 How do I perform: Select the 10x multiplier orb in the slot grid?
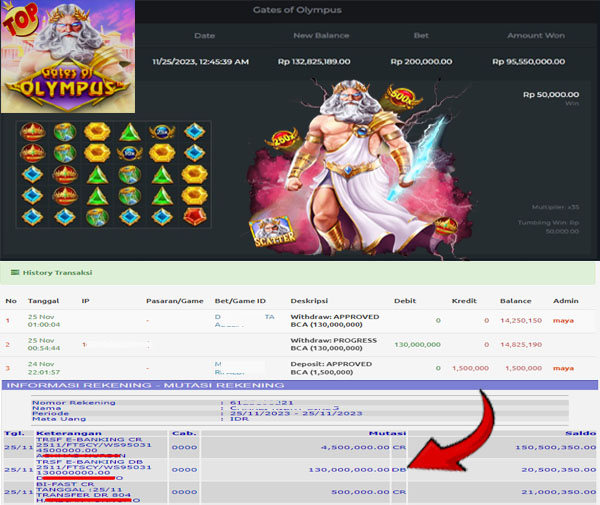coord(130,153)
